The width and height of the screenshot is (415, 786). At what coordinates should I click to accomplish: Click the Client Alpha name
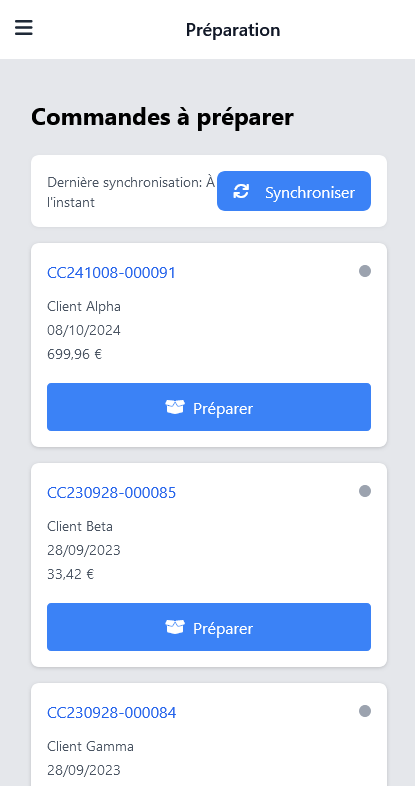[x=84, y=306]
